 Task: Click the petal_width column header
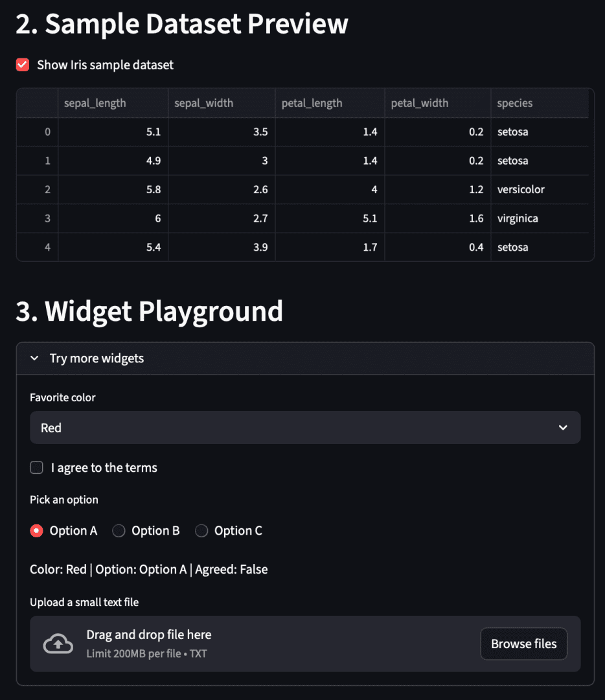[420, 103]
